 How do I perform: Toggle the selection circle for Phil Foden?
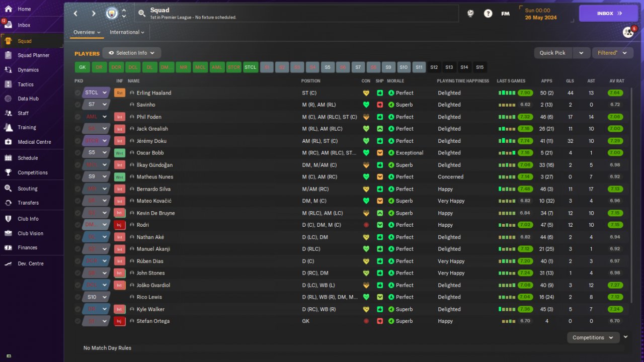[77, 117]
